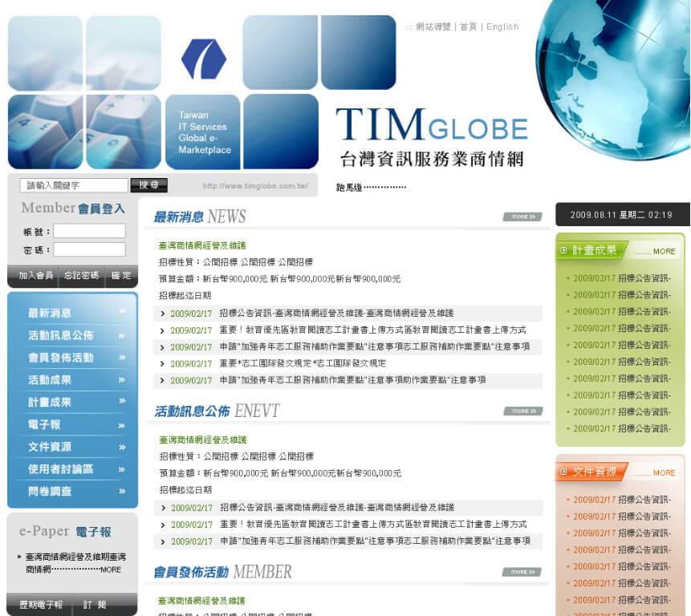691x616 pixels.
Task: Click the icon beside orange 文件資源 panel title
Action: 563,472
